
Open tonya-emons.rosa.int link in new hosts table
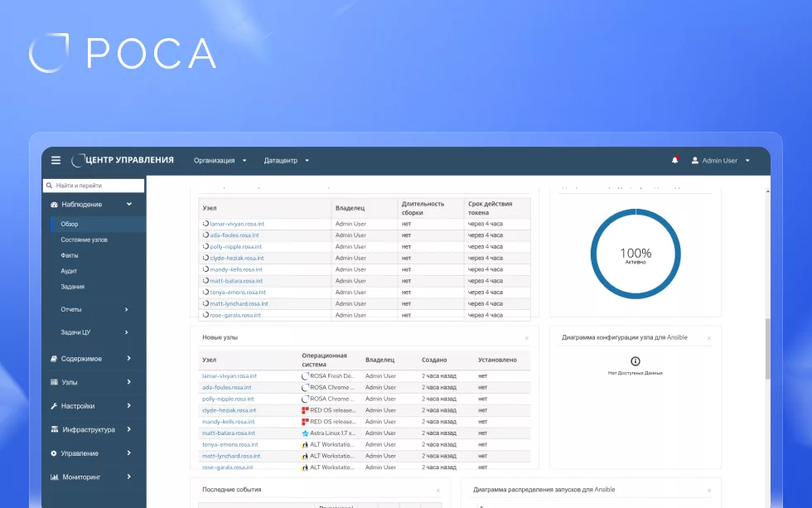(x=230, y=444)
